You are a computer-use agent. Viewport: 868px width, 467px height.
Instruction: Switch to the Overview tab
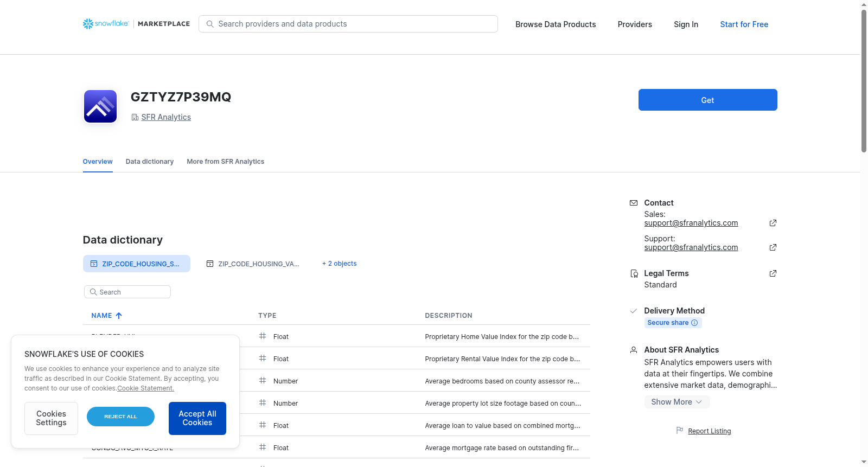pyautogui.click(x=98, y=162)
